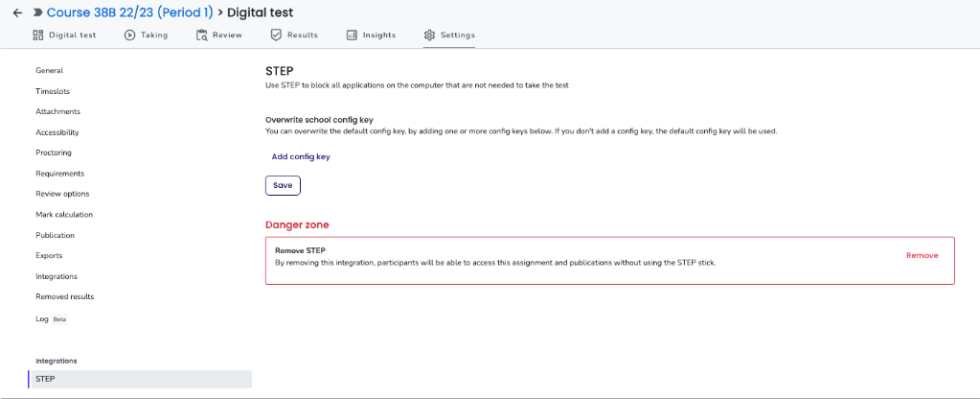Click the Settings gear icon
This screenshot has width=980, height=399.
pyautogui.click(x=429, y=35)
